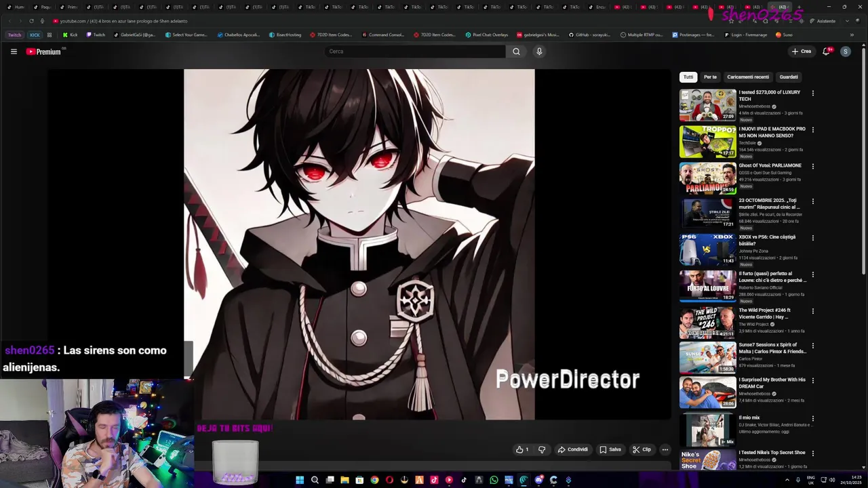Image resolution: width=868 pixels, height=488 pixels.
Task: Open the KICK bookmark chip
Action: pyautogui.click(x=35, y=35)
